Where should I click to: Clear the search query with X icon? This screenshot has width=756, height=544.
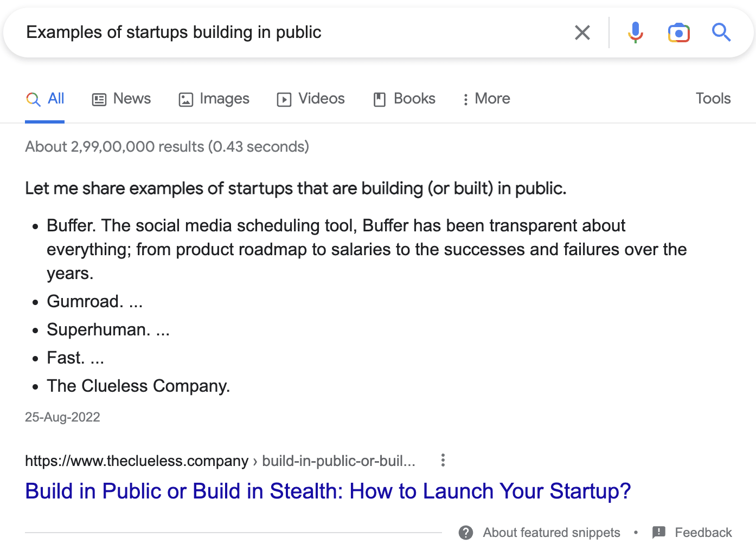pyautogui.click(x=582, y=33)
